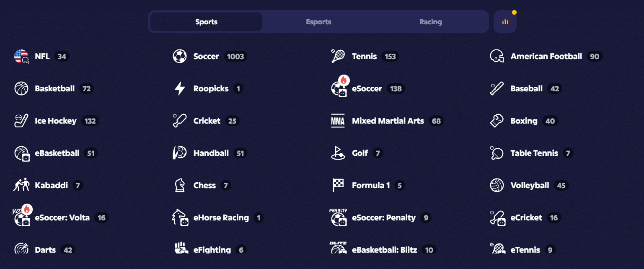Click the Tennis racket icon
The image size is (644, 269).
338,56
